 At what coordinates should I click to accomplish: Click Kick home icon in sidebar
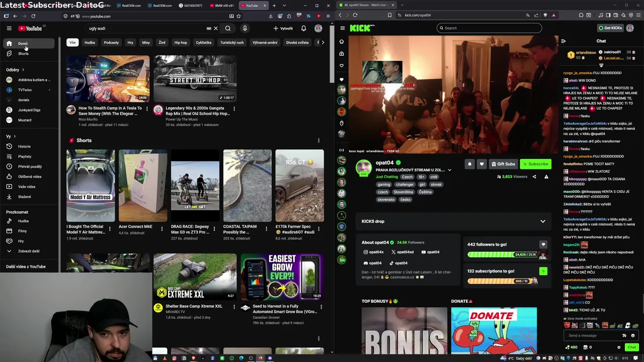pyautogui.click(x=342, y=42)
